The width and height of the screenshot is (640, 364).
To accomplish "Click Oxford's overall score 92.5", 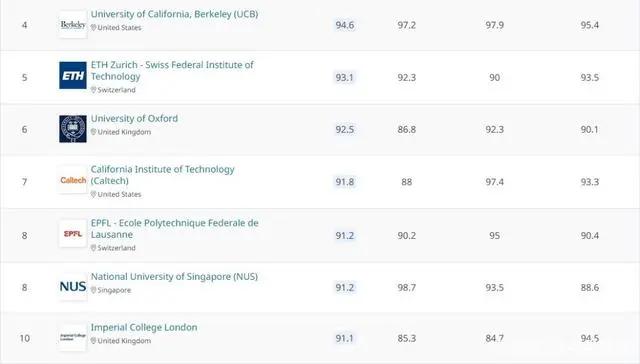I will click(344, 129).
